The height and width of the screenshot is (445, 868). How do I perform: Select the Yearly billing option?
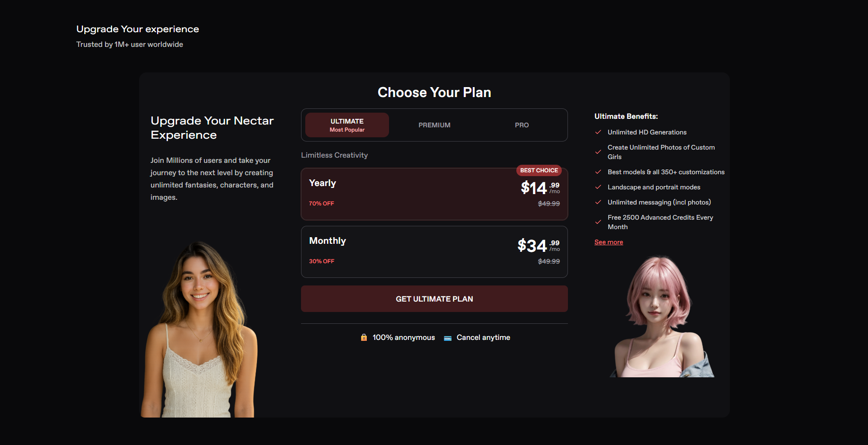coord(434,194)
